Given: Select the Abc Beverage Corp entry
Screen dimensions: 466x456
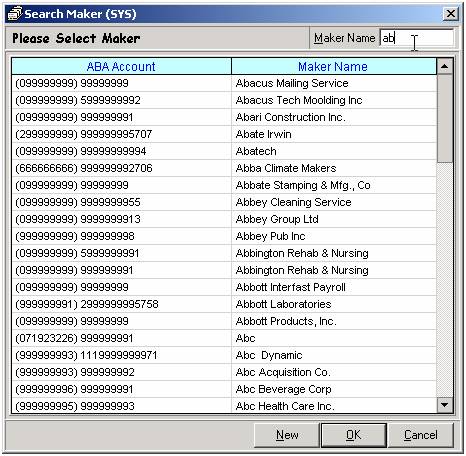Looking at the screenshot, I should (x=224, y=389).
